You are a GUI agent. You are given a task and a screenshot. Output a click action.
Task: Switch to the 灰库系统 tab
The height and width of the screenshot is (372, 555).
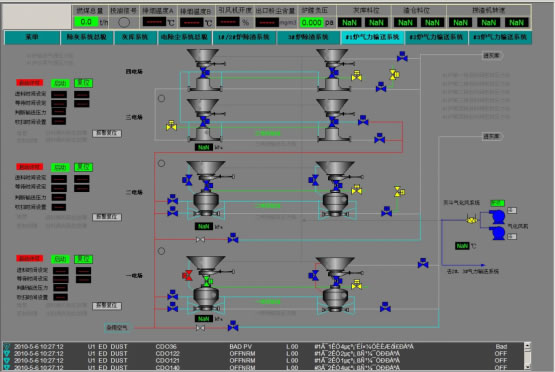click(x=135, y=37)
